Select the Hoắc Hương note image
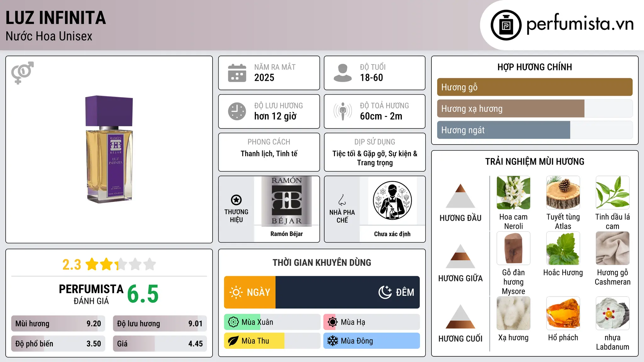 pos(563,248)
